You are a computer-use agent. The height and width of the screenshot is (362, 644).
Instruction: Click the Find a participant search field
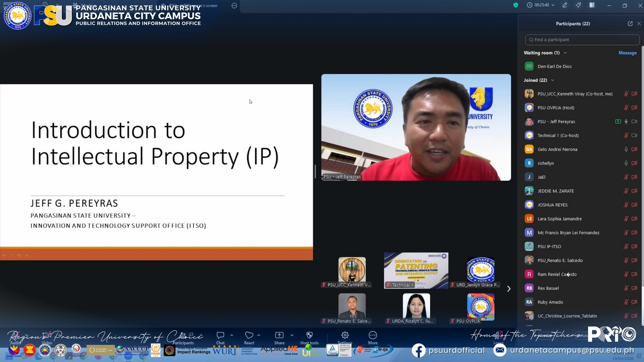pyautogui.click(x=582, y=40)
